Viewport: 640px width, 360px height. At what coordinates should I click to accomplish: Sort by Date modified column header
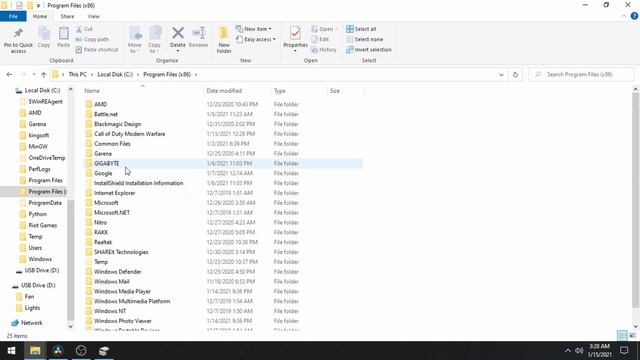237,91
